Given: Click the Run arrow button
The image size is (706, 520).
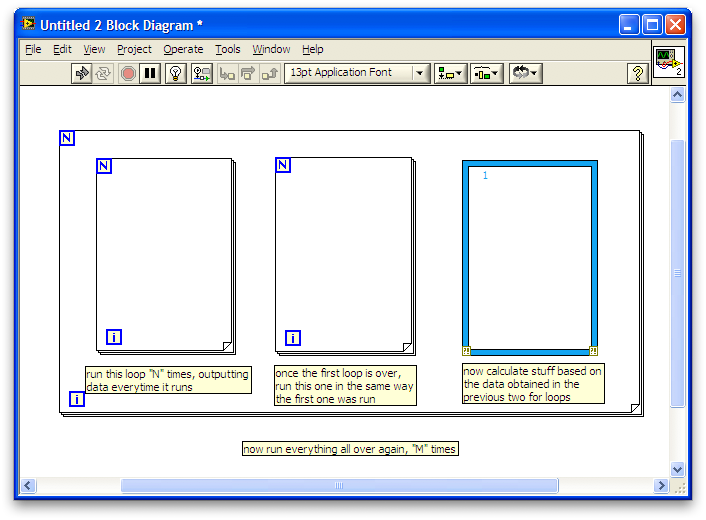Looking at the screenshot, I should pyautogui.click(x=82, y=73).
